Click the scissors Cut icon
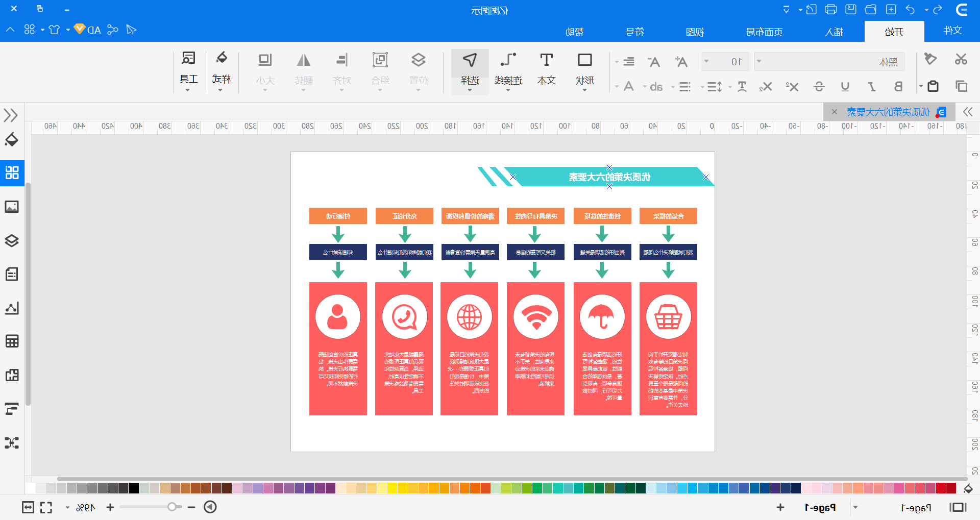Image resolution: width=980 pixels, height=520 pixels. coord(961,60)
